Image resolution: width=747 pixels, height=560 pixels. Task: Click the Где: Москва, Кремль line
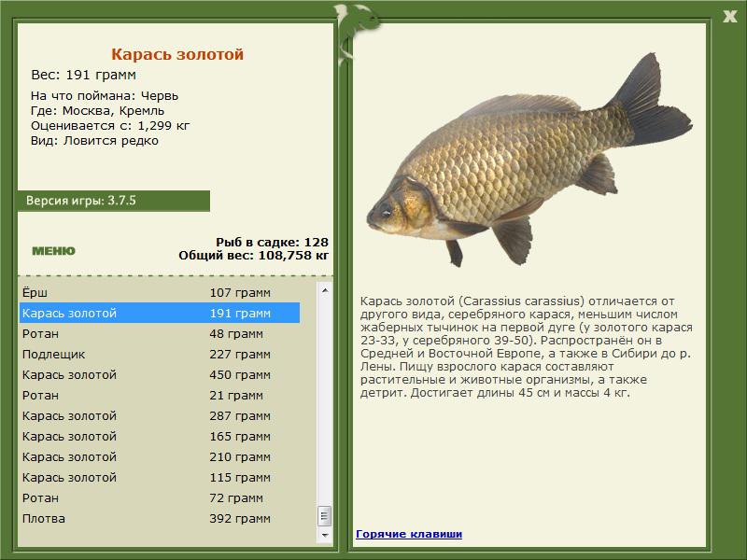tap(97, 111)
